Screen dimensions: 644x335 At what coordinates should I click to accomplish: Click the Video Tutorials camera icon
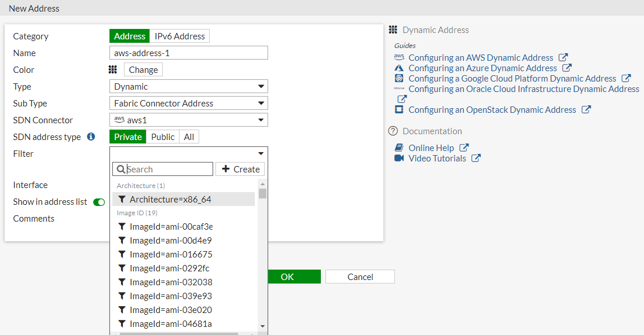click(x=399, y=159)
